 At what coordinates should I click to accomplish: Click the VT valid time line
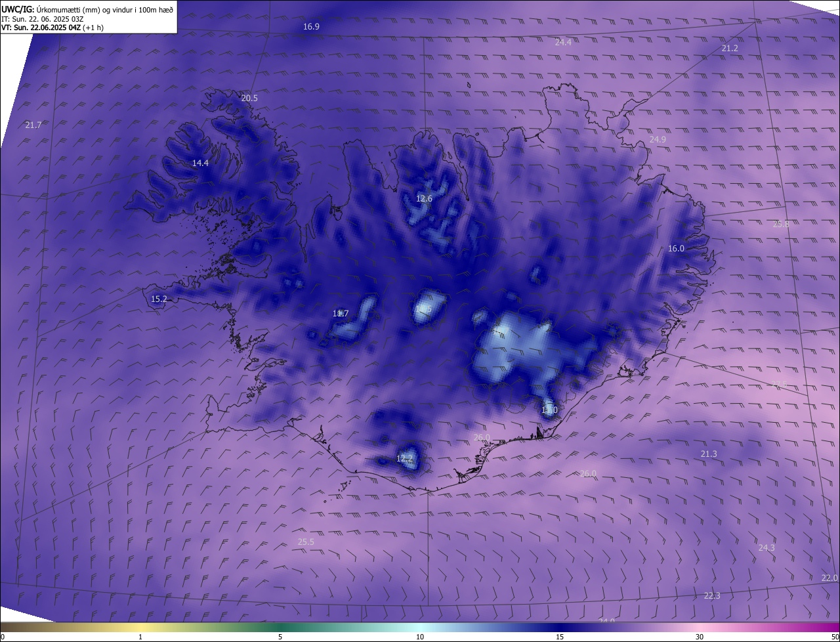click(x=52, y=28)
